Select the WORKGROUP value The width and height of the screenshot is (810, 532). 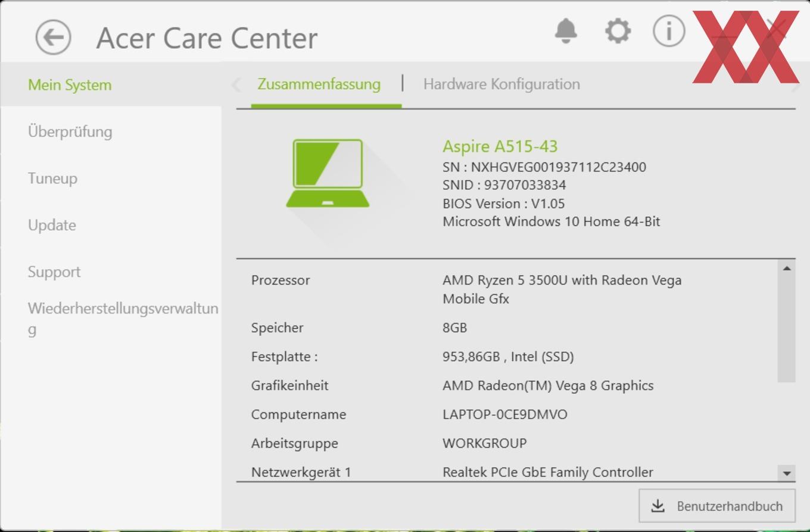pyautogui.click(x=484, y=443)
